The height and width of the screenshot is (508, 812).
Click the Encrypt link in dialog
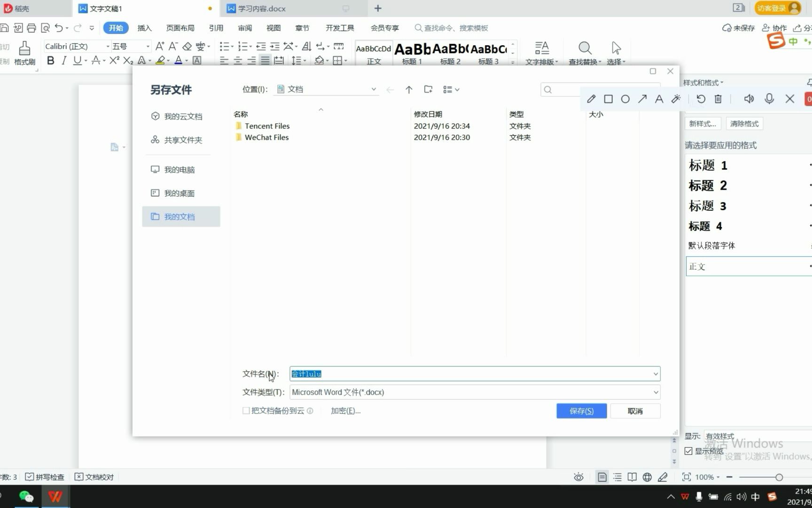pyautogui.click(x=345, y=411)
